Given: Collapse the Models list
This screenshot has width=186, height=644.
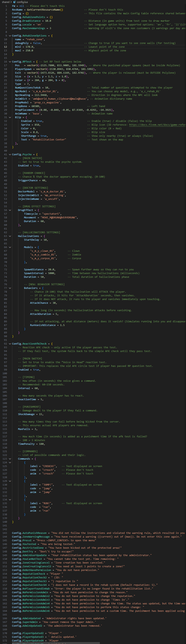Looking at the screenshot, I should point(10,247).
